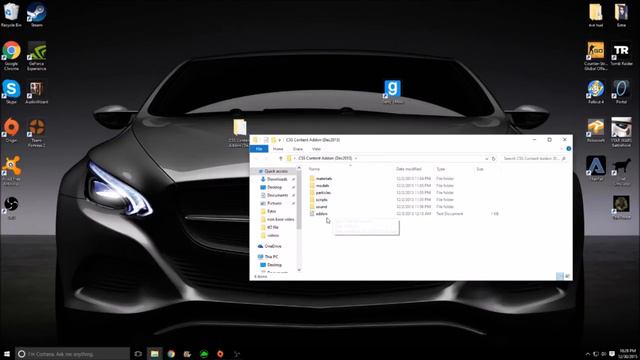640x360 pixels.
Task: Open Downloads in Quick access
Action: [277, 179]
